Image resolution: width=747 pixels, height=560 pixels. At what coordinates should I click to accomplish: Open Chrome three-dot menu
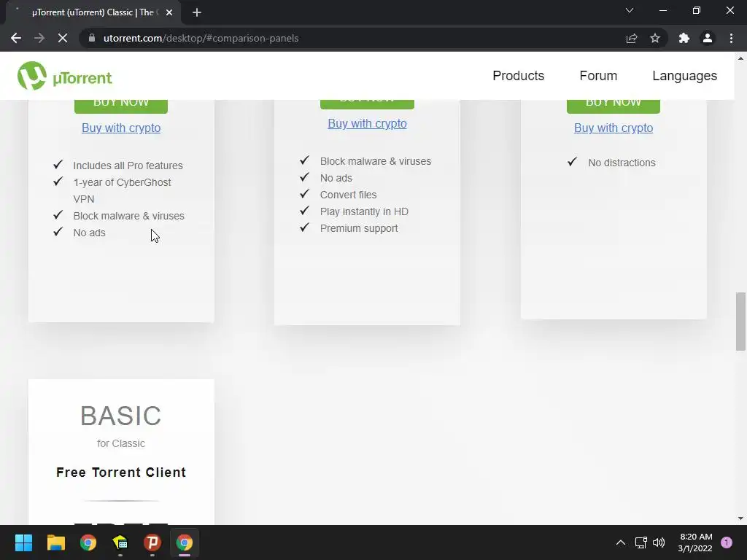pyautogui.click(x=731, y=38)
